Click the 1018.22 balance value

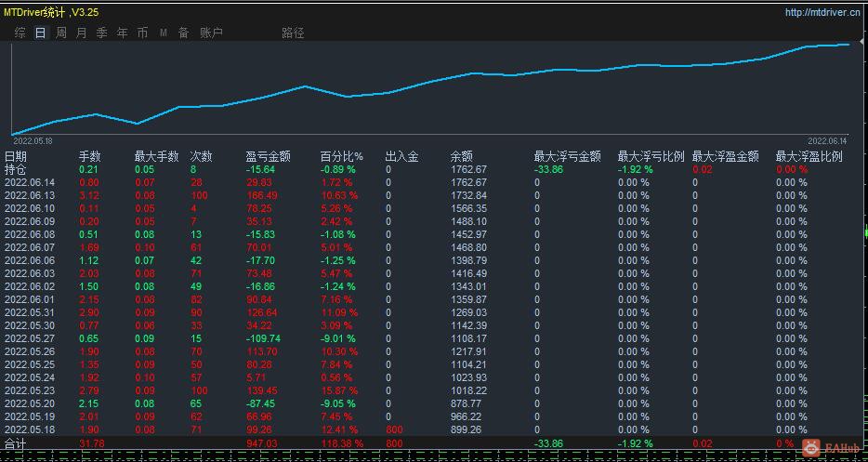click(x=469, y=390)
